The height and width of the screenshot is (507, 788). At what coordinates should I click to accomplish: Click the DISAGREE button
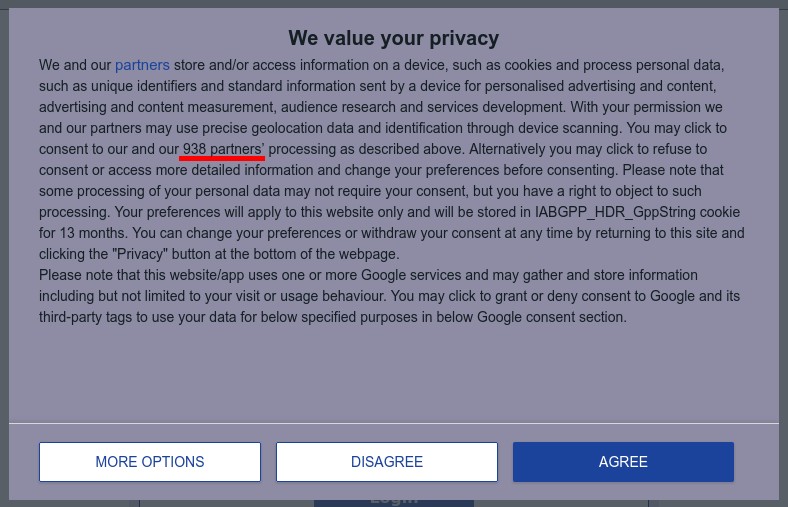pyautogui.click(x=387, y=462)
